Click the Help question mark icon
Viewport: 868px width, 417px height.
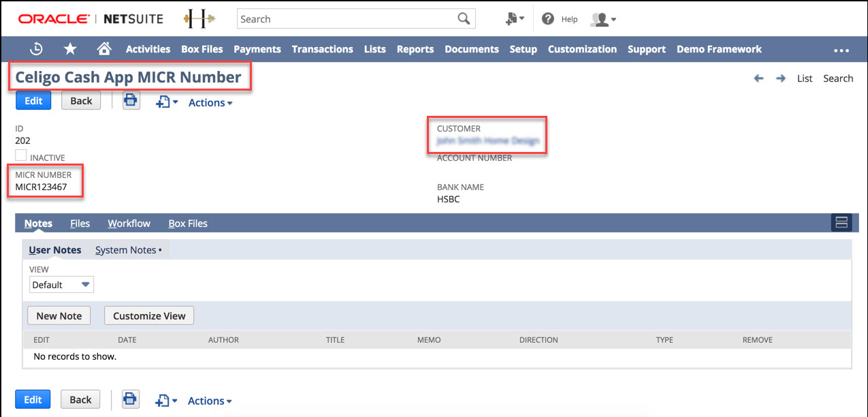tap(548, 19)
